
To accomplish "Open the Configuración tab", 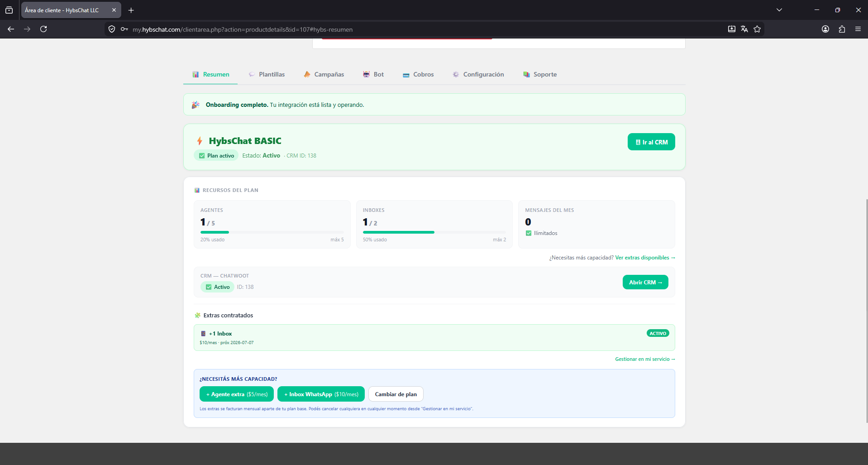I will click(478, 74).
